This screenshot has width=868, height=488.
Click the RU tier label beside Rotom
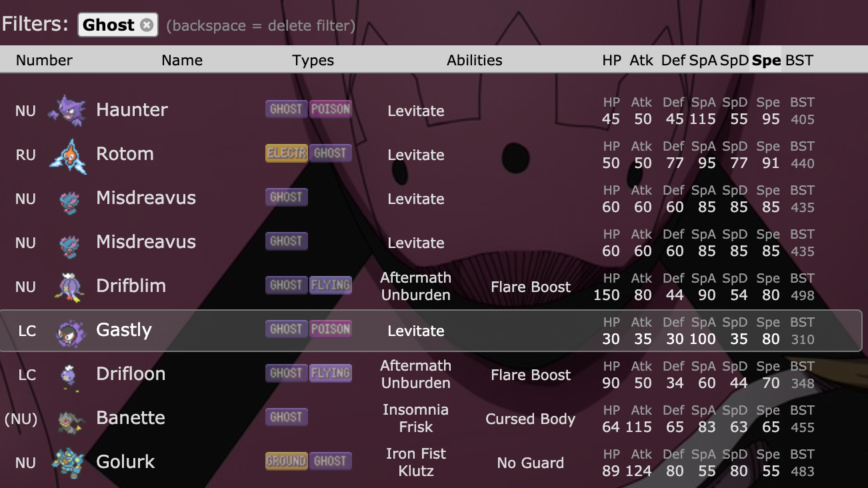(25, 155)
